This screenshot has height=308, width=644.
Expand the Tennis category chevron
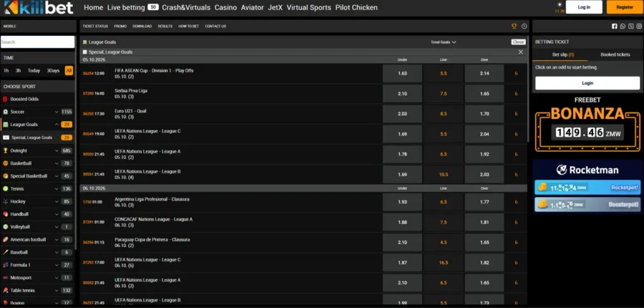[x=56, y=189]
